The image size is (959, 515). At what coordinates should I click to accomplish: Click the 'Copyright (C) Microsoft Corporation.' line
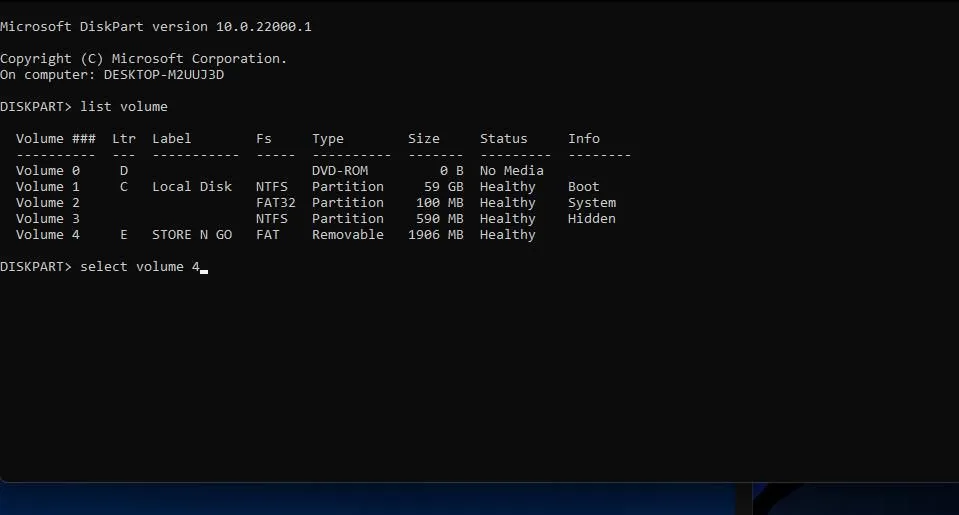[143, 59]
